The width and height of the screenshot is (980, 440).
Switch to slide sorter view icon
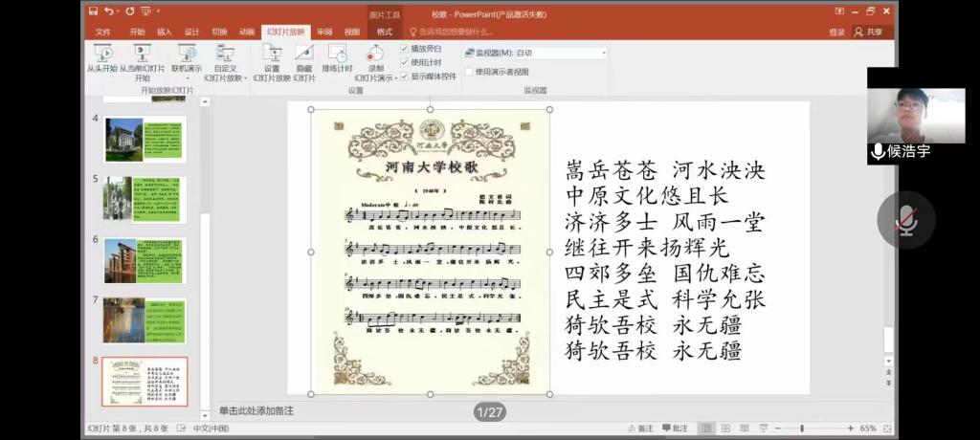coord(726,429)
